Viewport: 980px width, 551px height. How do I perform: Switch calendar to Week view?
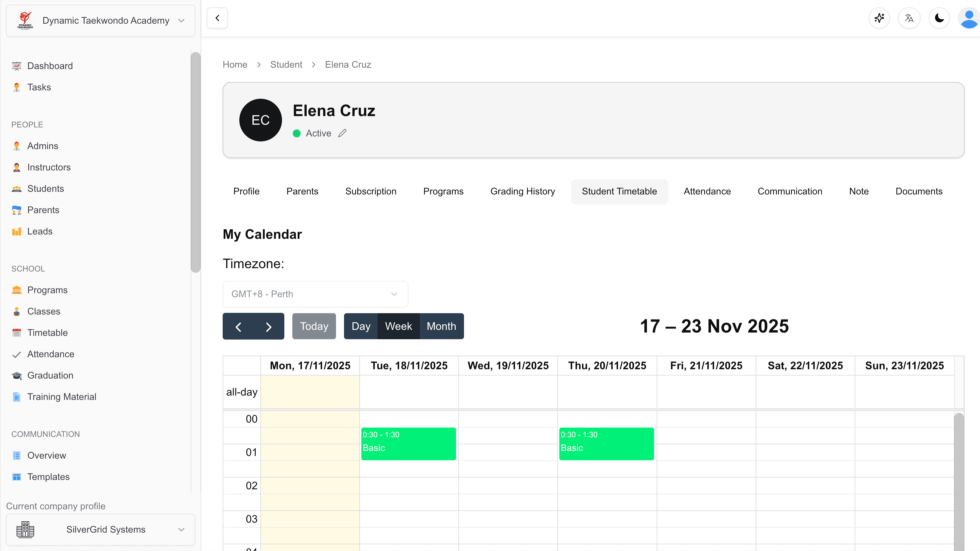point(398,326)
